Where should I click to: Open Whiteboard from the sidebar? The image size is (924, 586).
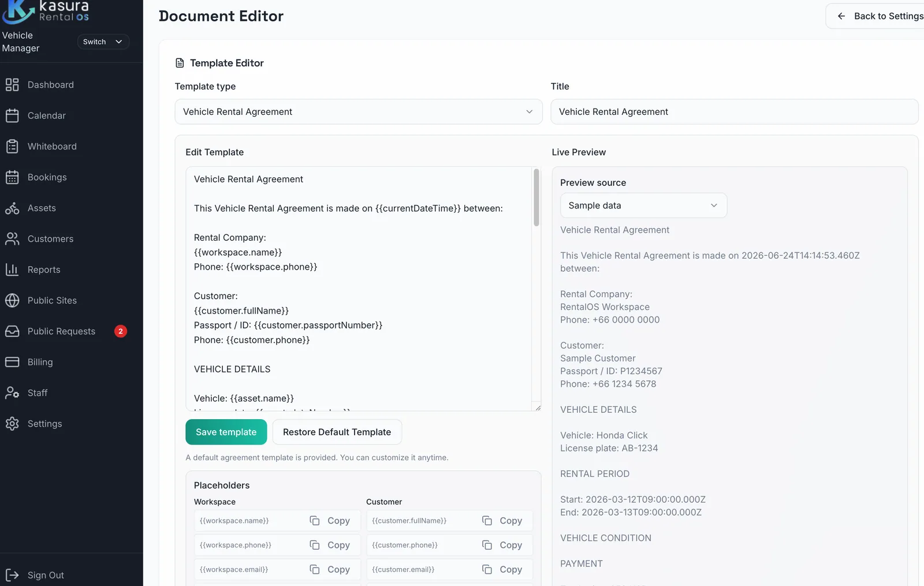click(x=52, y=147)
